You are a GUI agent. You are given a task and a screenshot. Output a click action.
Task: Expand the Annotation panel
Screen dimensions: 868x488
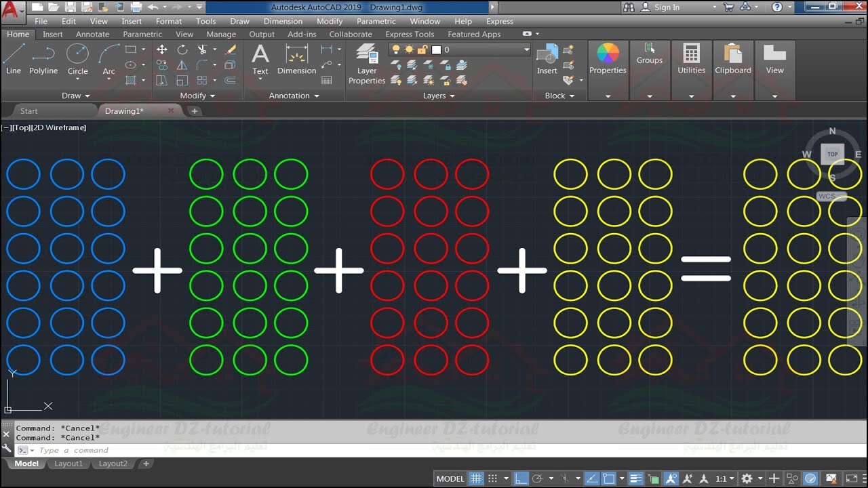coord(294,96)
